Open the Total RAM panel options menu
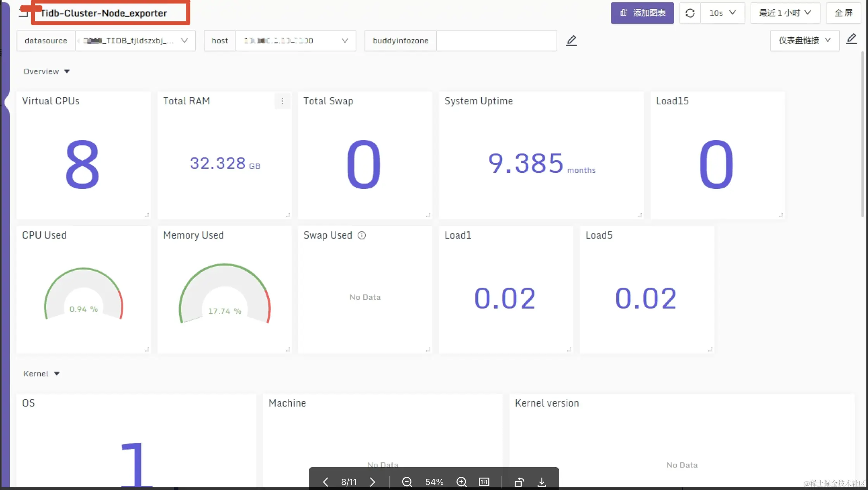The image size is (868, 490). 282,101
